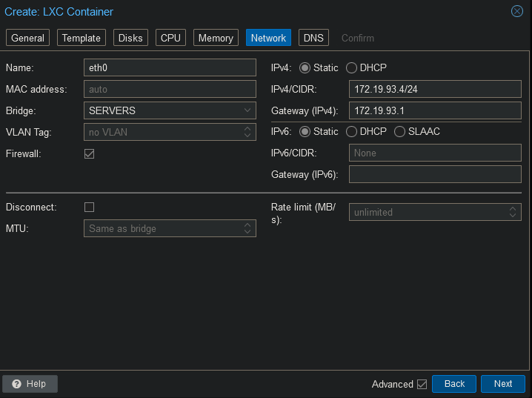Click the VLAN Tag spinner arrows
Image resolution: width=532 pixels, height=398 pixels.
point(247,132)
